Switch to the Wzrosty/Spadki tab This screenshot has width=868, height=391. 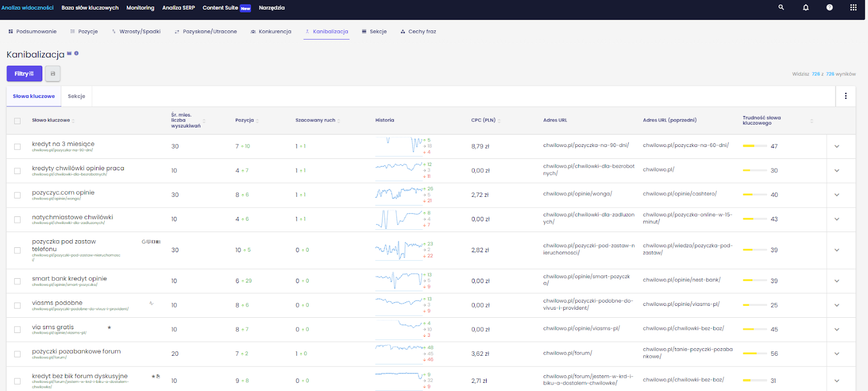pos(136,31)
